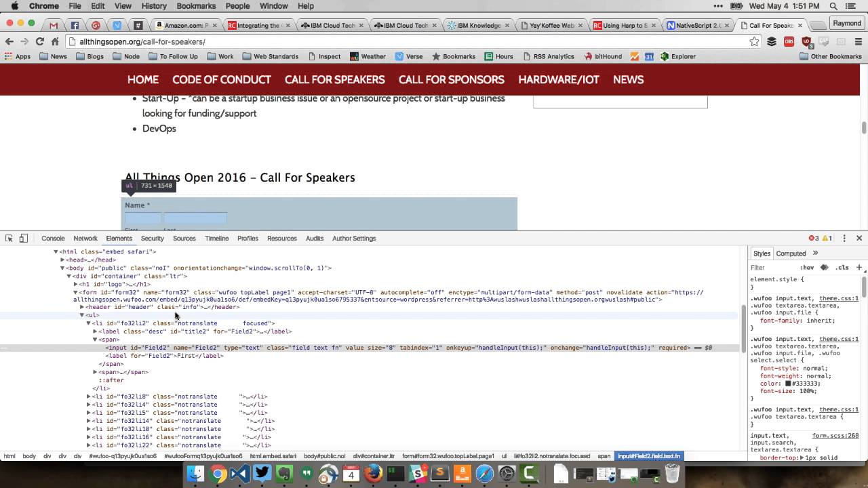Click the new style rule plus icon

(859, 267)
